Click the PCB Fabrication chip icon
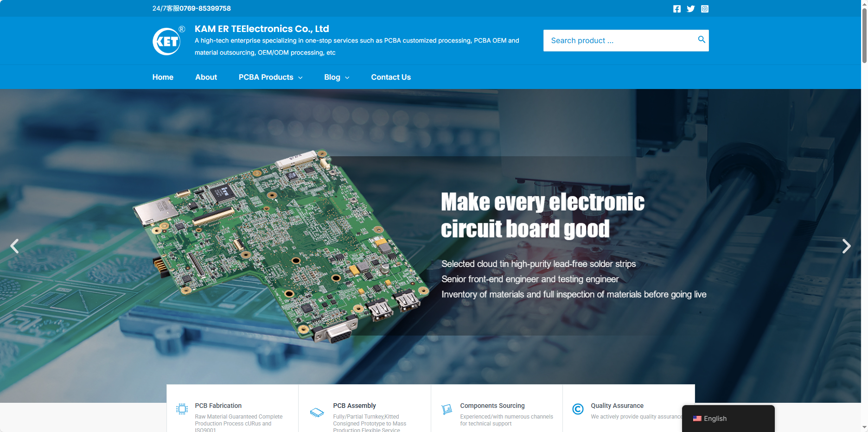The height and width of the screenshot is (432, 868). pyautogui.click(x=182, y=409)
